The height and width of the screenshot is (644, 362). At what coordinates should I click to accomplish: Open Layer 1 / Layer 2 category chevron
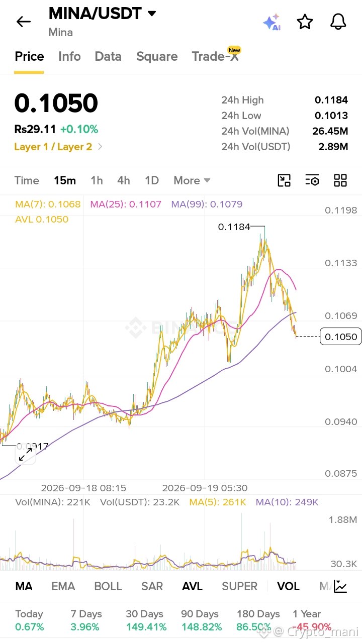click(x=100, y=147)
